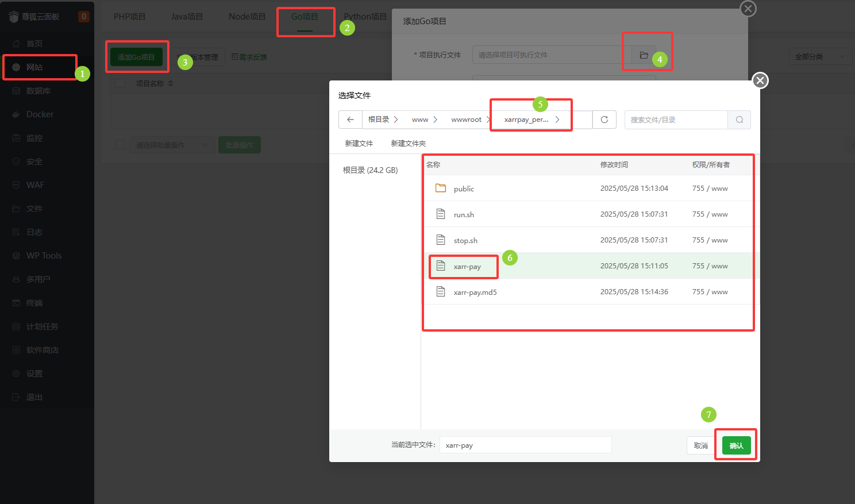This screenshot has width=855, height=504.
Task: Select 根目录 (24.2 GB) in the left pane
Action: pyautogui.click(x=371, y=170)
